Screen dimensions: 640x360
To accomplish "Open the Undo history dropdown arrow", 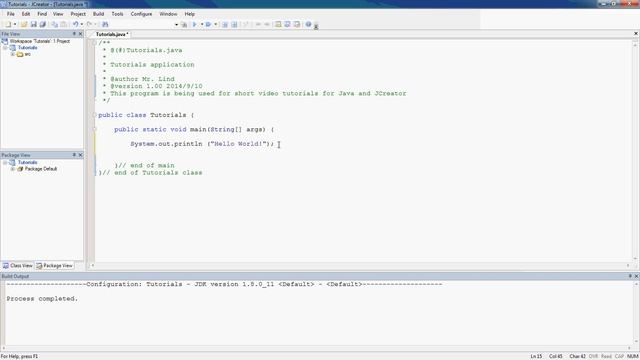I will click(x=82, y=24).
